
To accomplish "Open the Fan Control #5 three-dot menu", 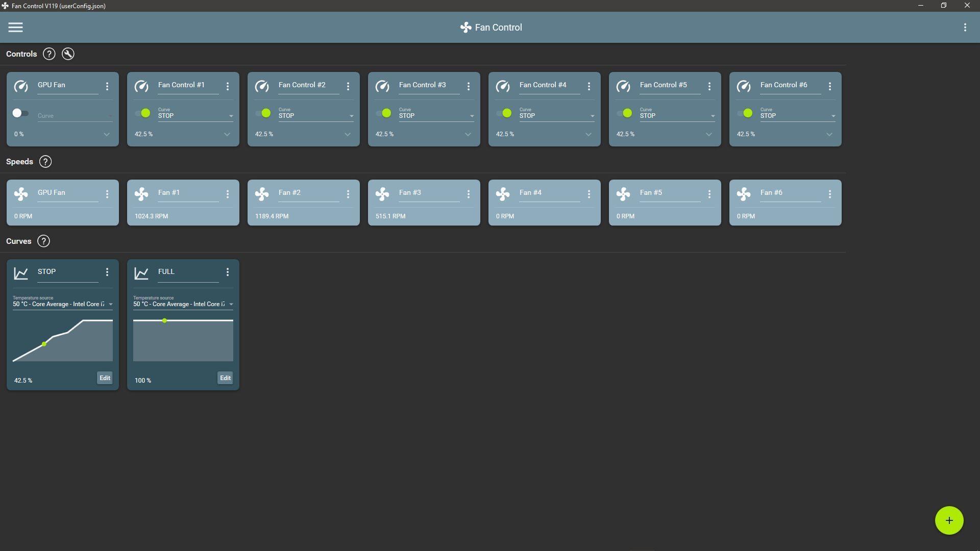I will pyautogui.click(x=709, y=87).
